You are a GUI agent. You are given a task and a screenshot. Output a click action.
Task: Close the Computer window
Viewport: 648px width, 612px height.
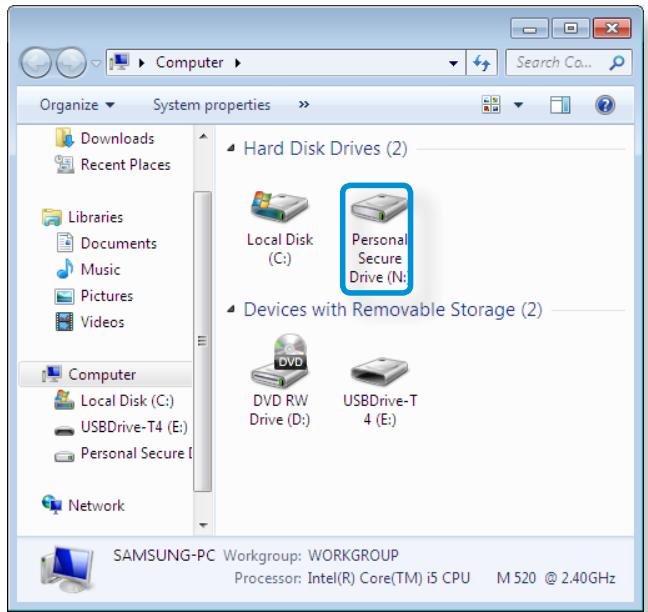click(612, 29)
